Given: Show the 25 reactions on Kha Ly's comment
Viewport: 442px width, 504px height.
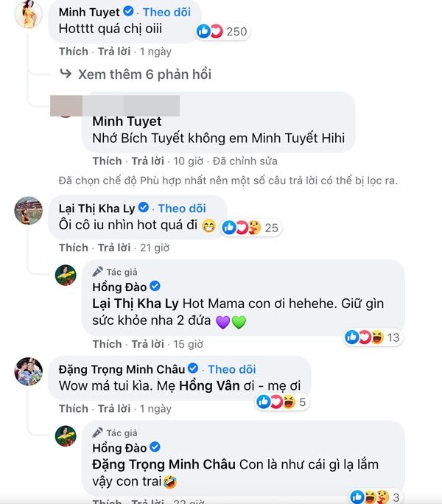Looking at the screenshot, I should (250, 228).
